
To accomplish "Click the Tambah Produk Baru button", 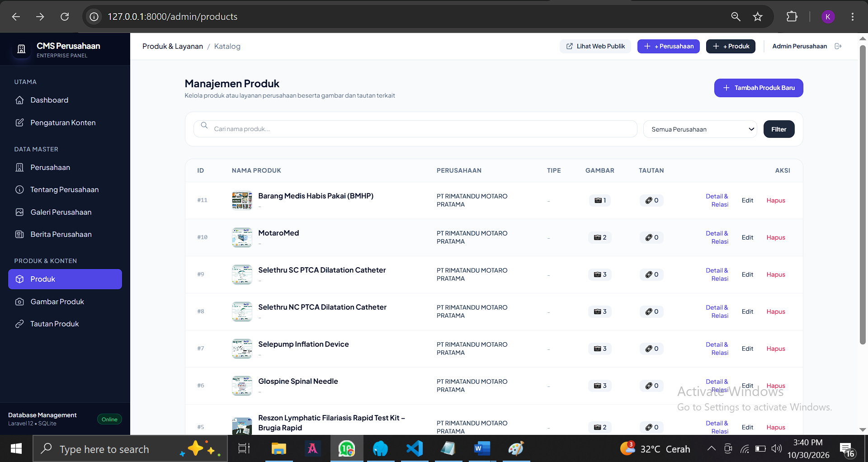I will [x=759, y=88].
